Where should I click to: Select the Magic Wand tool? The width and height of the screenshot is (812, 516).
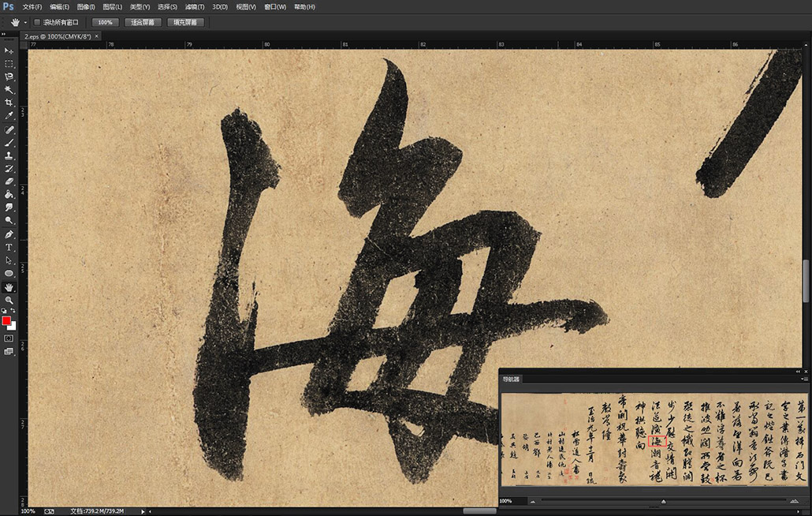point(9,90)
